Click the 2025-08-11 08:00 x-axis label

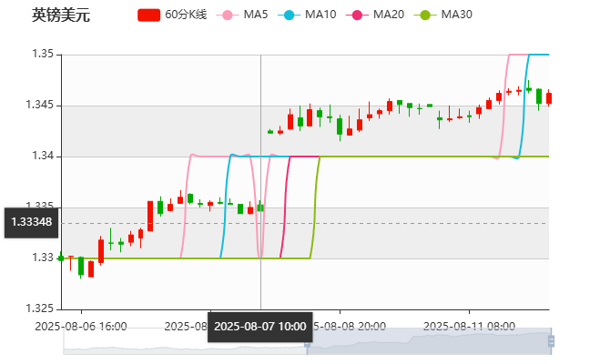470,325
